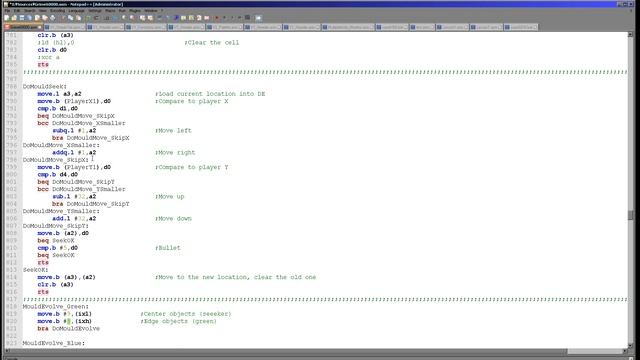Open the View menu

point(43,11)
